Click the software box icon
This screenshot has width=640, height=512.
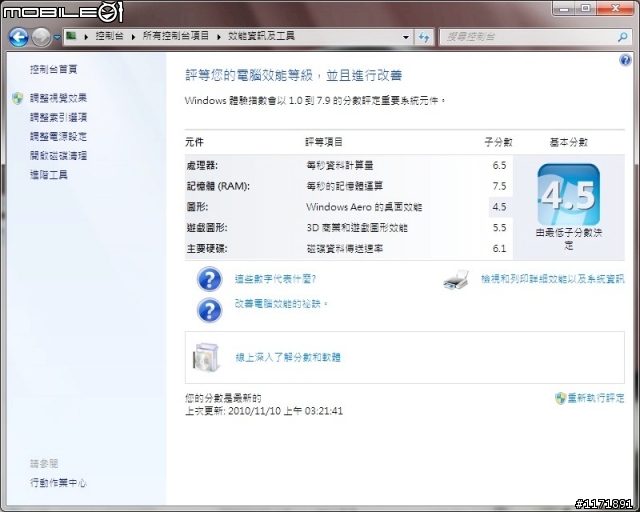point(207,358)
